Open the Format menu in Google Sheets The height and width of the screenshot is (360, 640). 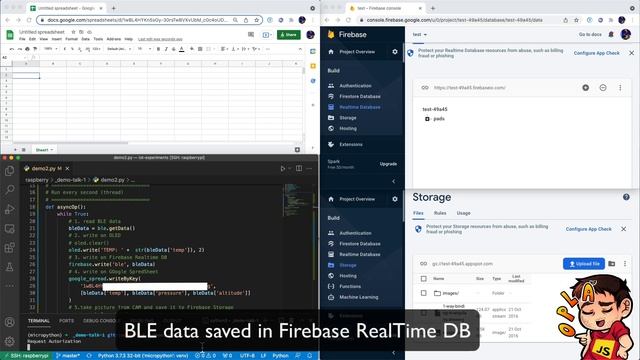point(71,39)
